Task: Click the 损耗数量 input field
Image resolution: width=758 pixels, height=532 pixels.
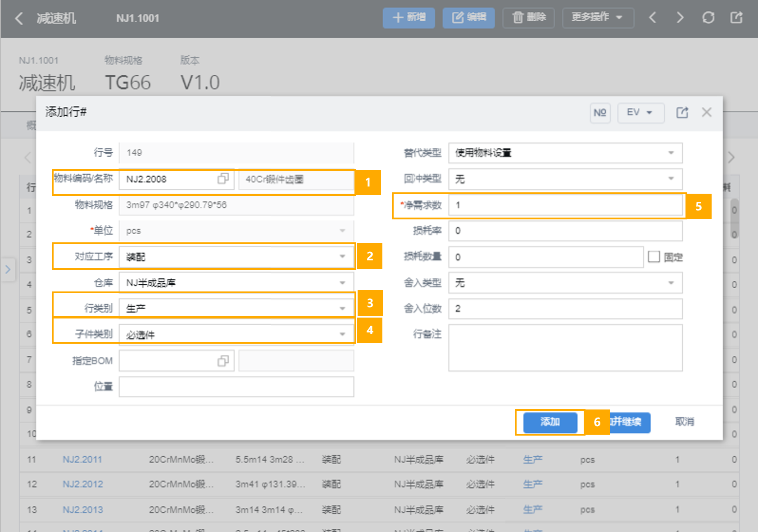Action: click(x=546, y=257)
